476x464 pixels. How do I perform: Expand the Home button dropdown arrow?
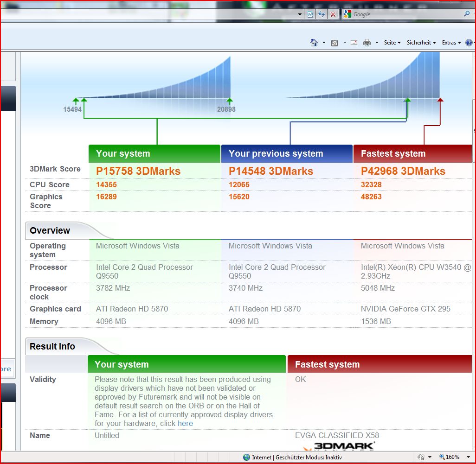[x=324, y=43]
